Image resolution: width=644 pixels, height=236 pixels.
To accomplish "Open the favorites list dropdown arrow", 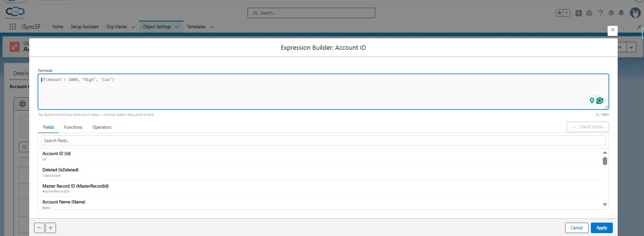I will (567, 13).
